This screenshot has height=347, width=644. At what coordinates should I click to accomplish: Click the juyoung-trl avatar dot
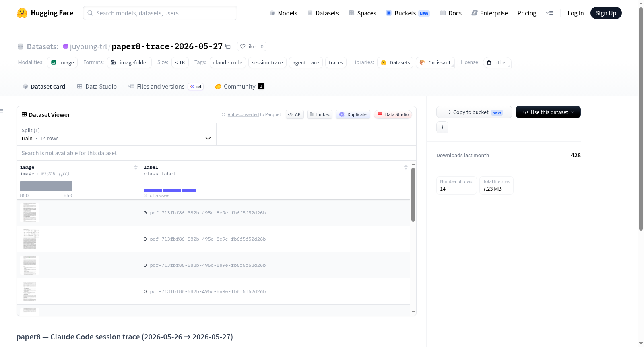click(66, 46)
